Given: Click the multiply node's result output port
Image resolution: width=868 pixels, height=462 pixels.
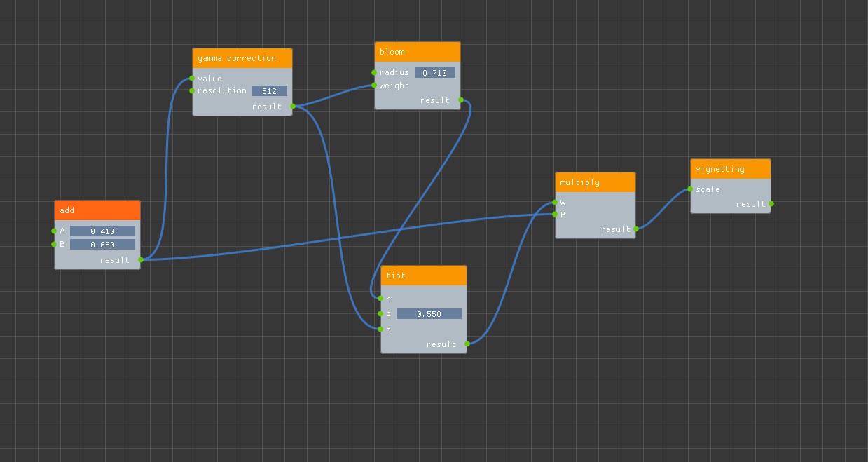Looking at the screenshot, I should 635,229.
